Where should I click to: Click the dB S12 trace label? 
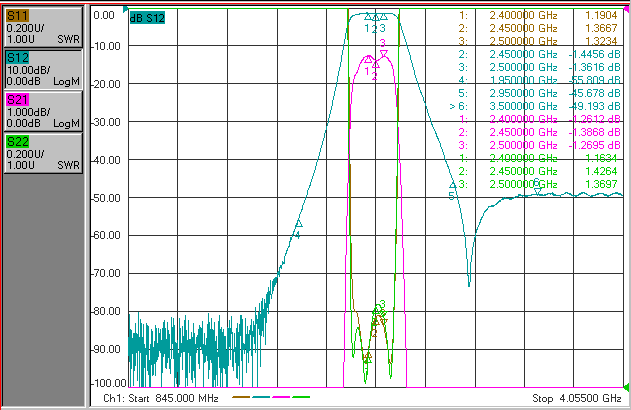147,18
